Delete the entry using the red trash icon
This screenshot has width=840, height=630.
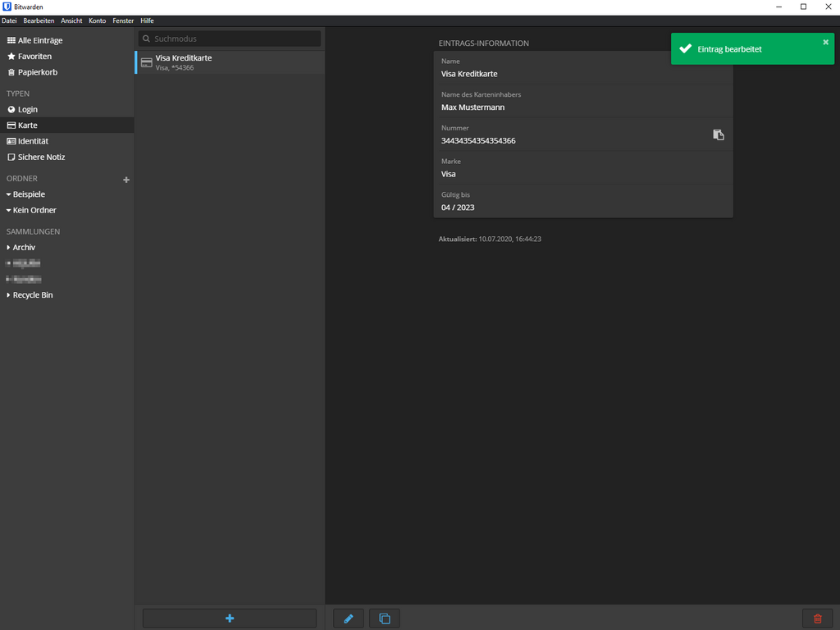pyautogui.click(x=818, y=619)
